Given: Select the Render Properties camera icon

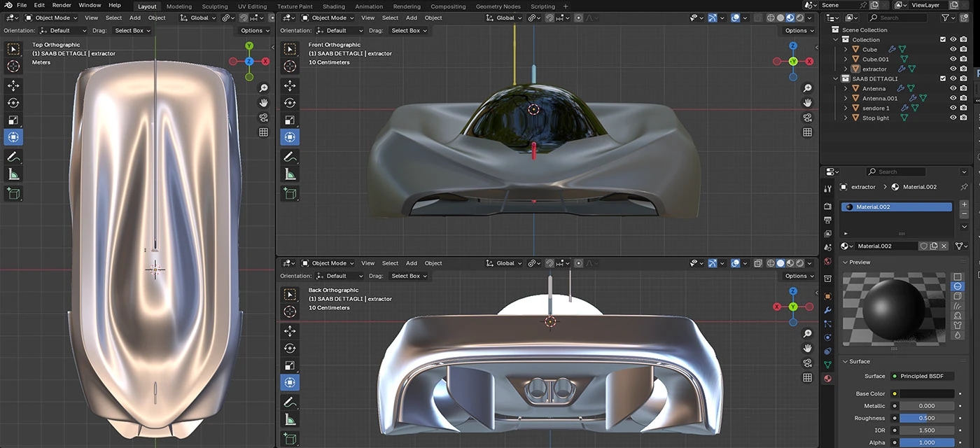Looking at the screenshot, I should (x=828, y=206).
